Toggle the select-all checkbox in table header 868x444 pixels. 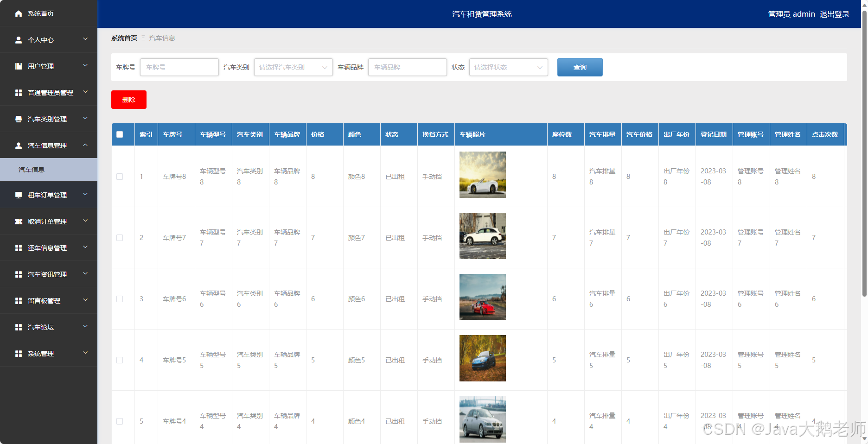(120, 134)
